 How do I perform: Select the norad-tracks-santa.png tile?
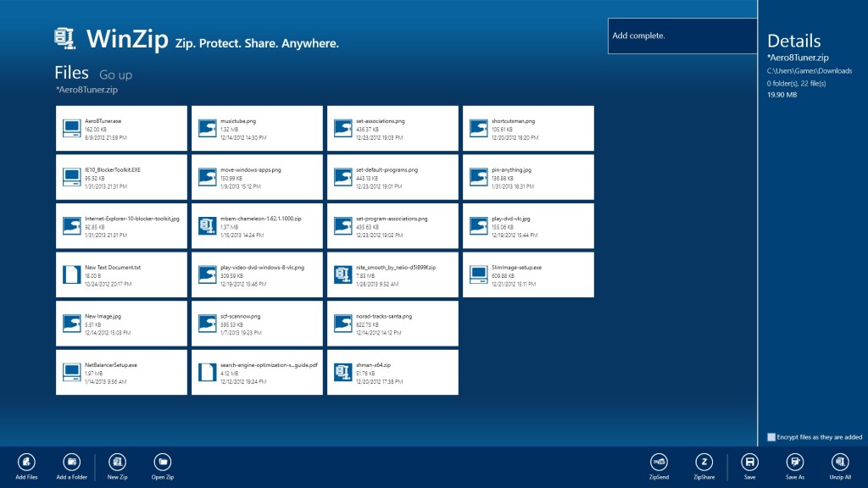click(392, 323)
